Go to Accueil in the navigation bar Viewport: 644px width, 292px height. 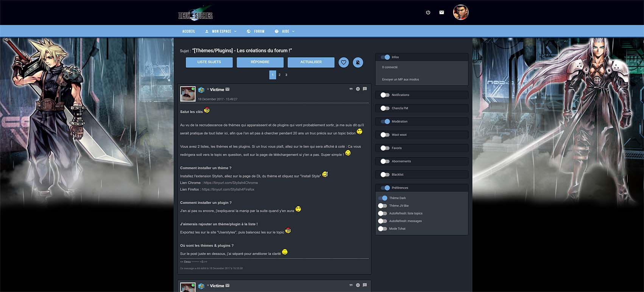[189, 31]
